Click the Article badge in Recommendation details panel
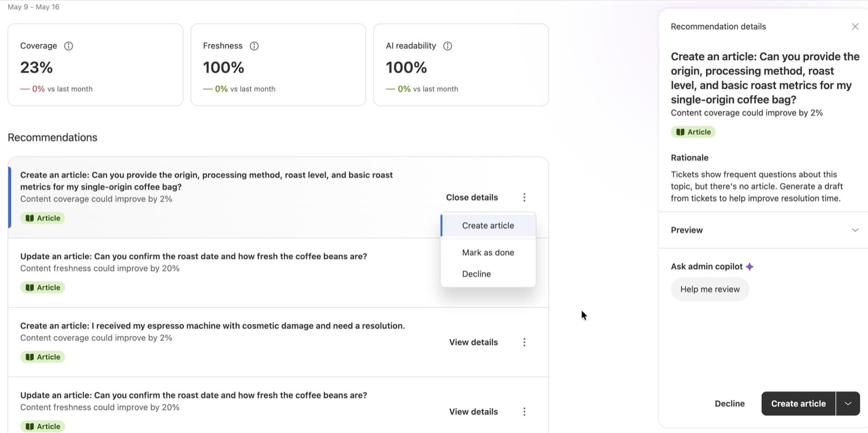 click(693, 132)
